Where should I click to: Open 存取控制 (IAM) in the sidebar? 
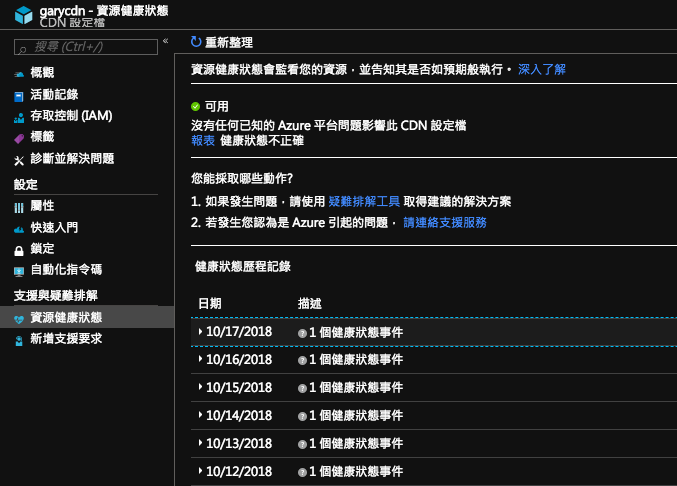point(71,116)
